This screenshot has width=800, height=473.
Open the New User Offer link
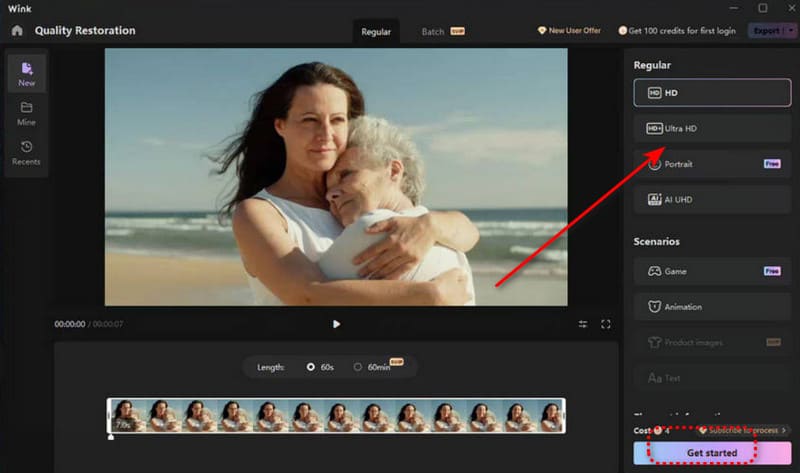pyautogui.click(x=569, y=31)
